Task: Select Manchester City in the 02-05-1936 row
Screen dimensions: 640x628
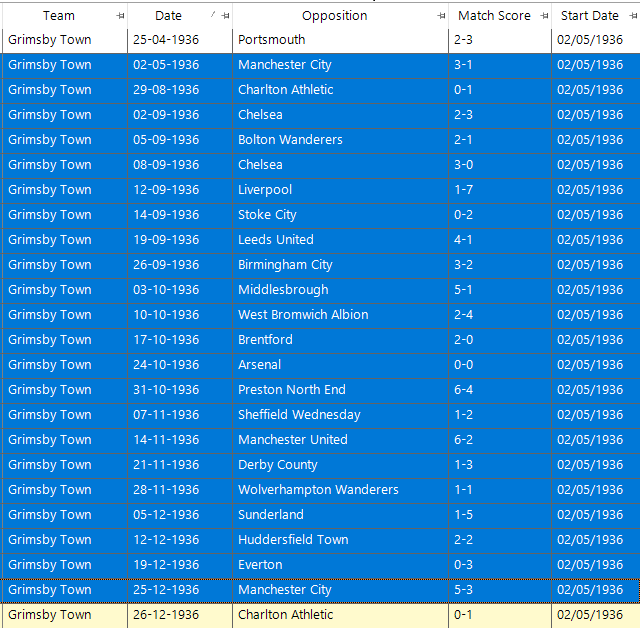Action: [340, 65]
